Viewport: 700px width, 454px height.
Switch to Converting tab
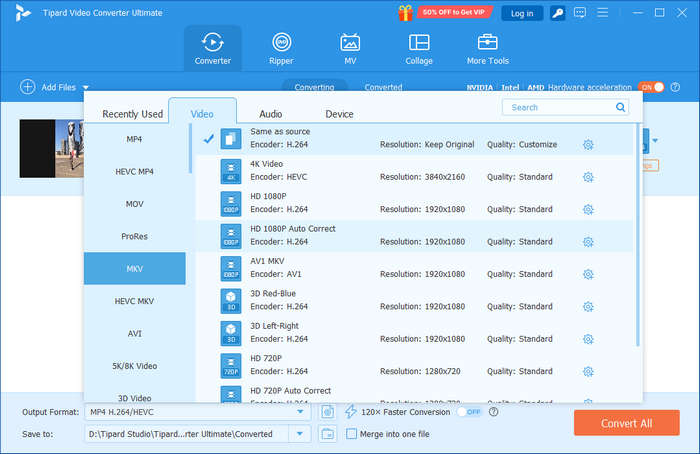[314, 86]
